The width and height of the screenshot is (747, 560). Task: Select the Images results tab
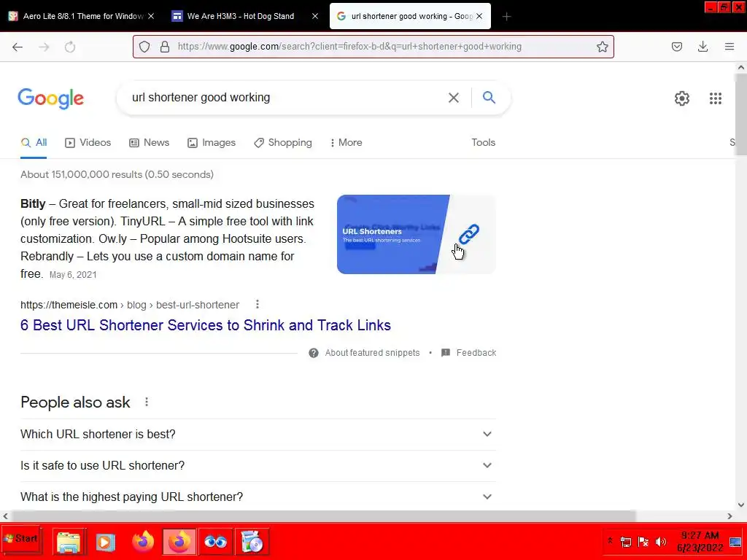click(x=212, y=142)
